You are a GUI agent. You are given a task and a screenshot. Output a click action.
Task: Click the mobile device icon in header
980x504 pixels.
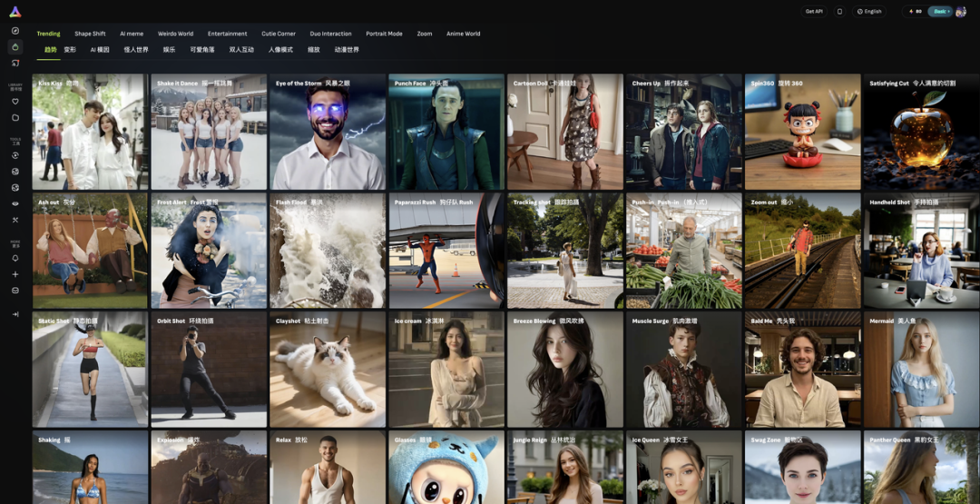[839, 11]
